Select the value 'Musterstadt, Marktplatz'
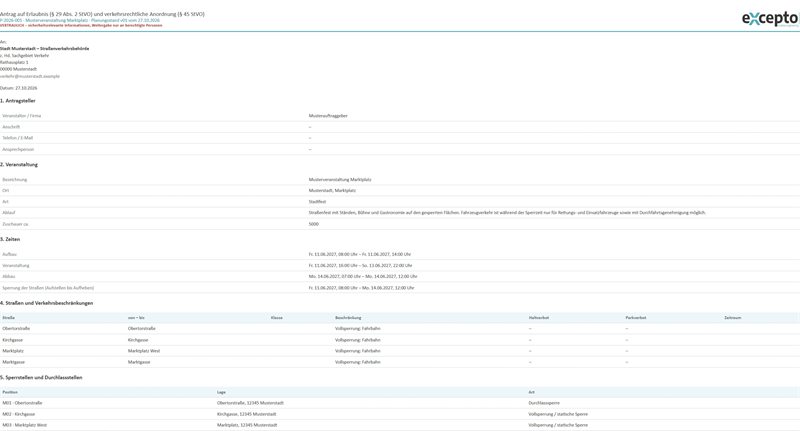This screenshot has width=800, height=431. point(332,190)
